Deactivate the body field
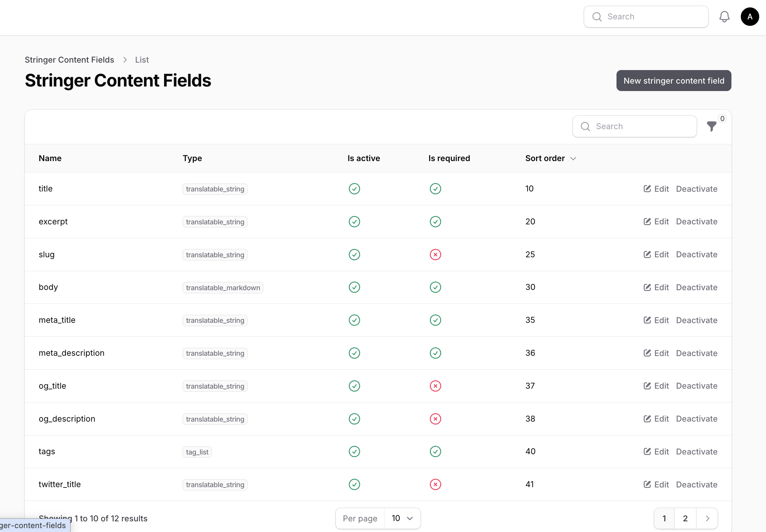The width and height of the screenshot is (766, 532). [x=697, y=287]
